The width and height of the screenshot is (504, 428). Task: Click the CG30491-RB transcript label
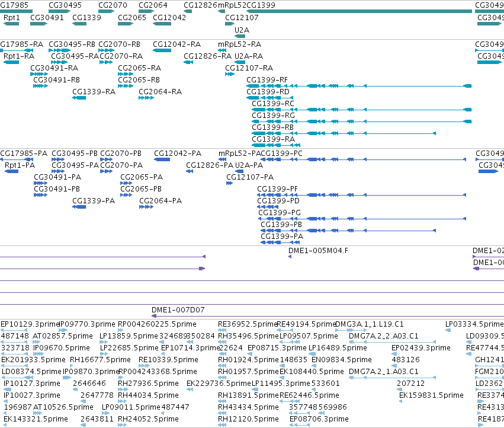57,80
